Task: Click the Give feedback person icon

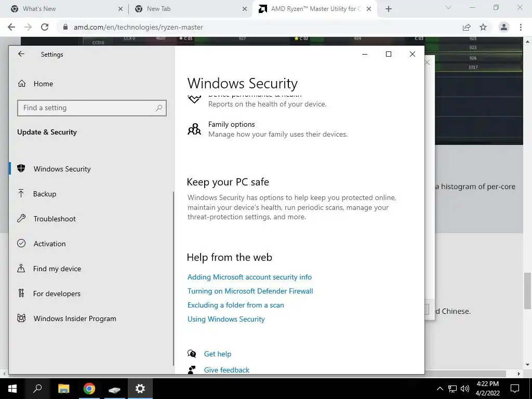Action: click(192, 370)
